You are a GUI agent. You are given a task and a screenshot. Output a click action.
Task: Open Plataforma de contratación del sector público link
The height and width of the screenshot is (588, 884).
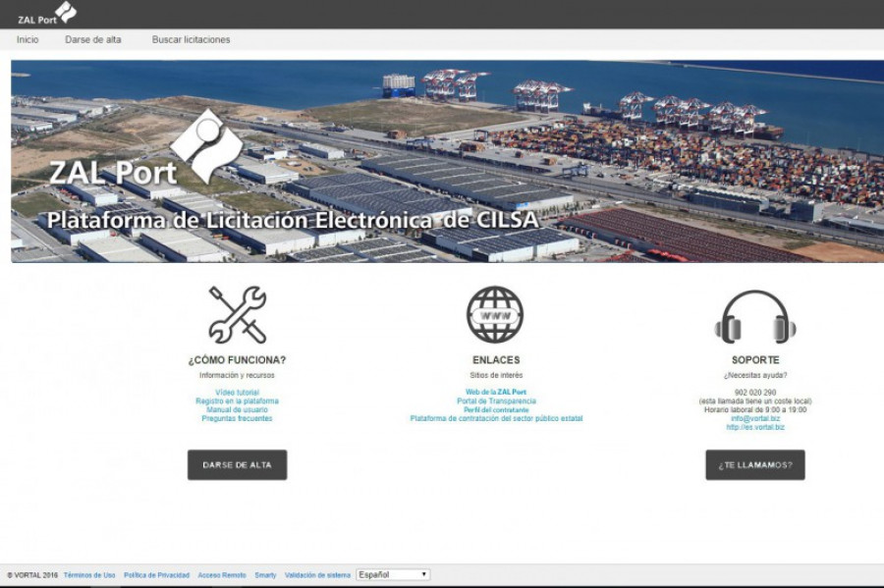[x=496, y=418]
